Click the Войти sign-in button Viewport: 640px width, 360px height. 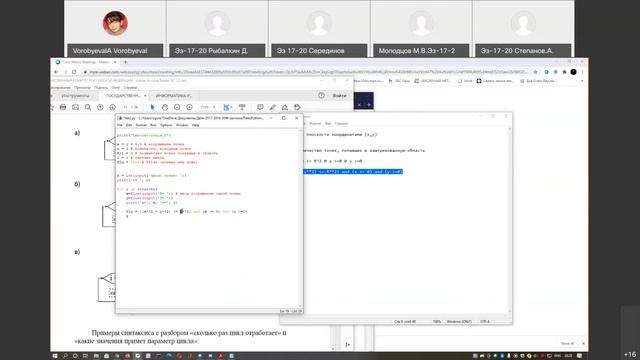339,96
